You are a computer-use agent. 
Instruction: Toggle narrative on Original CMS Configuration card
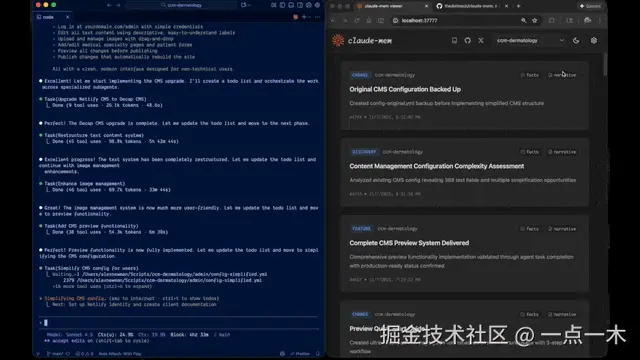pyautogui.click(x=562, y=75)
